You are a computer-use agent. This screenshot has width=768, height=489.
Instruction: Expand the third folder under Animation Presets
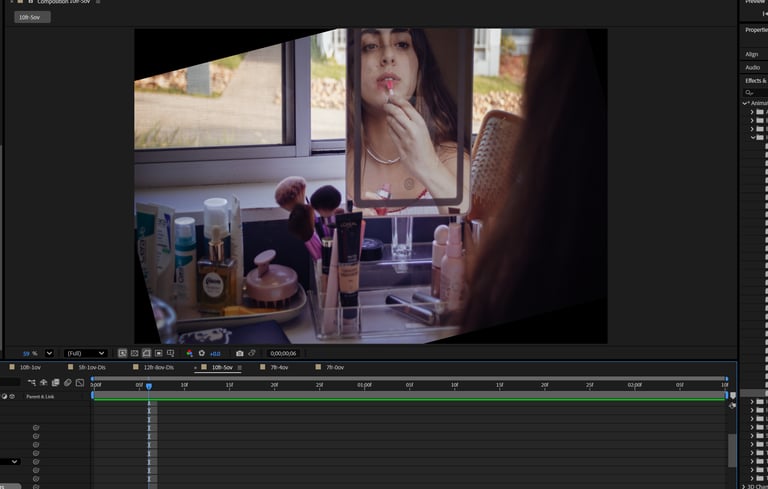(752, 129)
